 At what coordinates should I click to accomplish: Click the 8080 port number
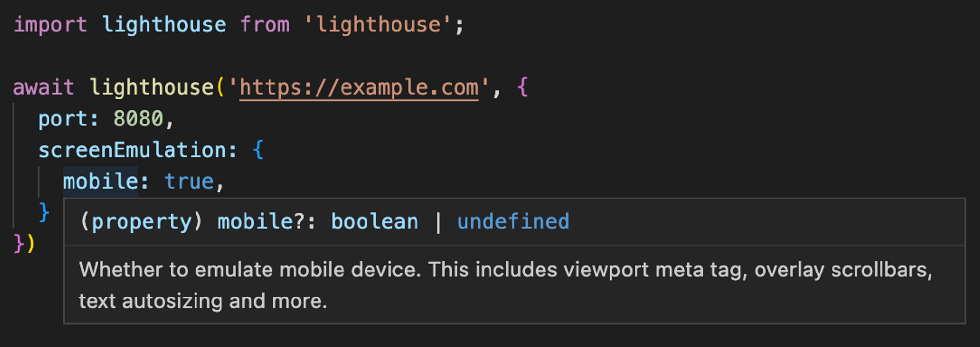pyautogui.click(x=138, y=119)
